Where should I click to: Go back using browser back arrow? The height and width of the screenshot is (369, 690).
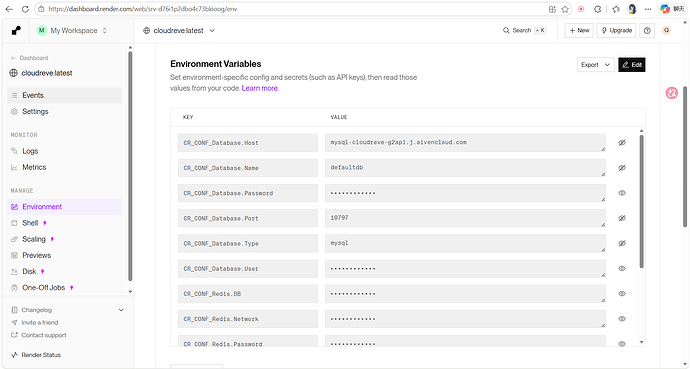(9, 9)
